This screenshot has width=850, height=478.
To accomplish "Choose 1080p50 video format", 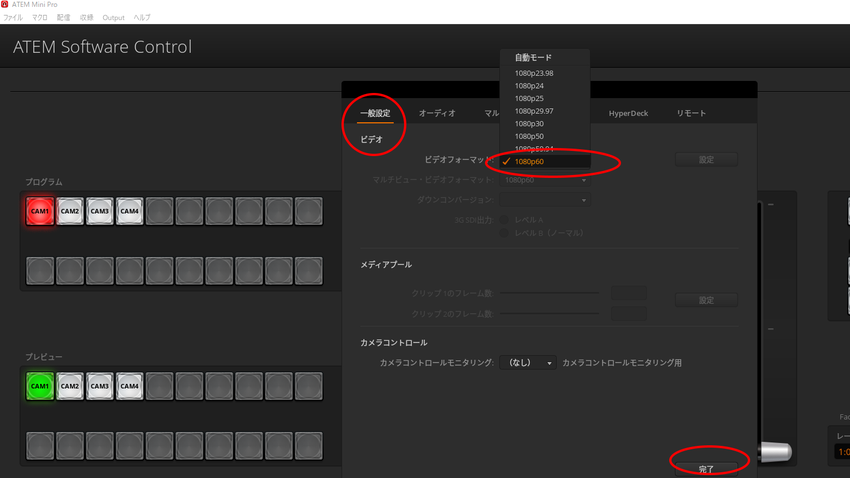I will coord(545,136).
